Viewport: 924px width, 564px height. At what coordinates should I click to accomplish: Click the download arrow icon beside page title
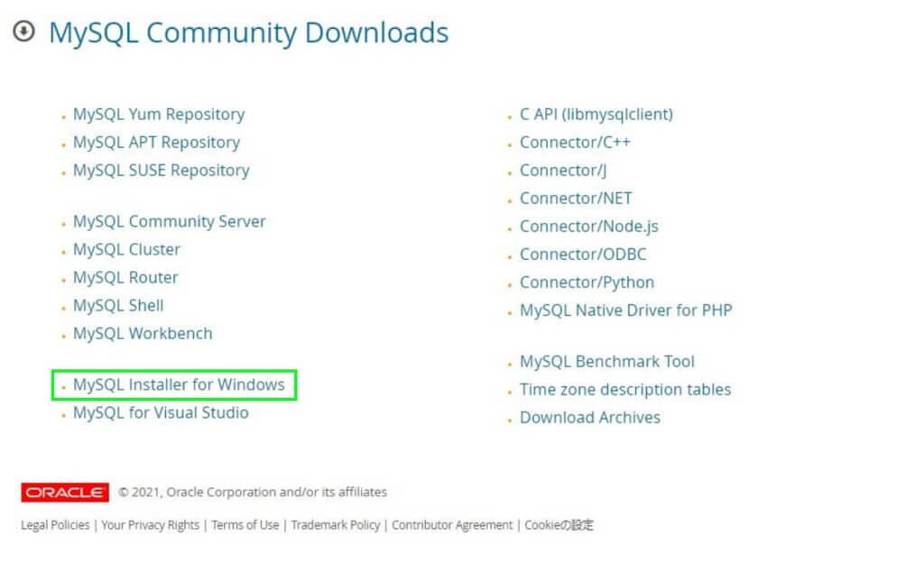click(x=24, y=32)
